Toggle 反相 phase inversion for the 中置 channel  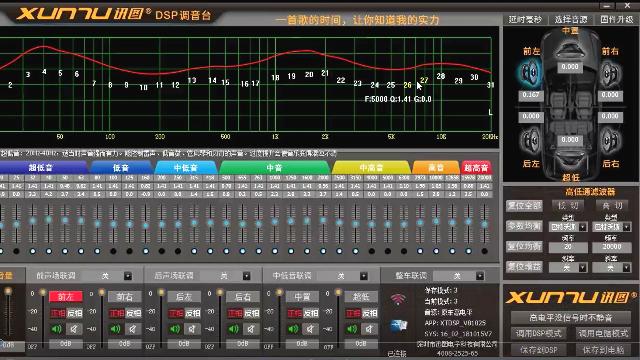[311, 313]
